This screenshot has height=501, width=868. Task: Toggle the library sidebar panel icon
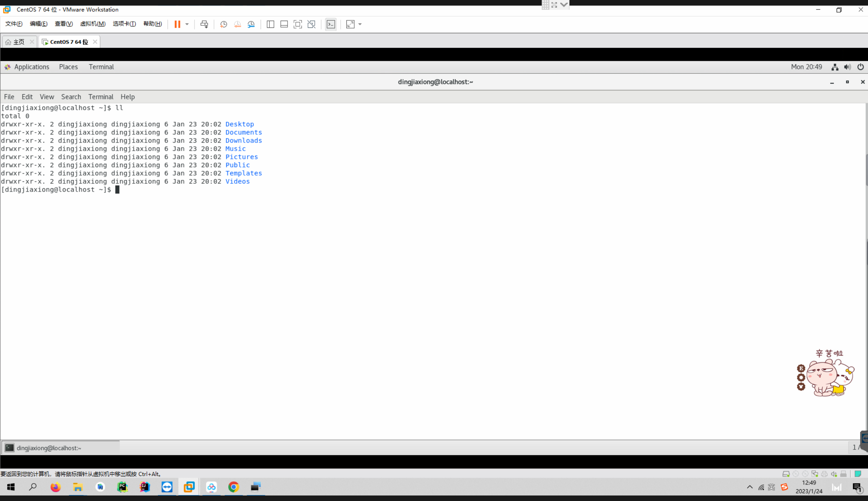coord(270,24)
